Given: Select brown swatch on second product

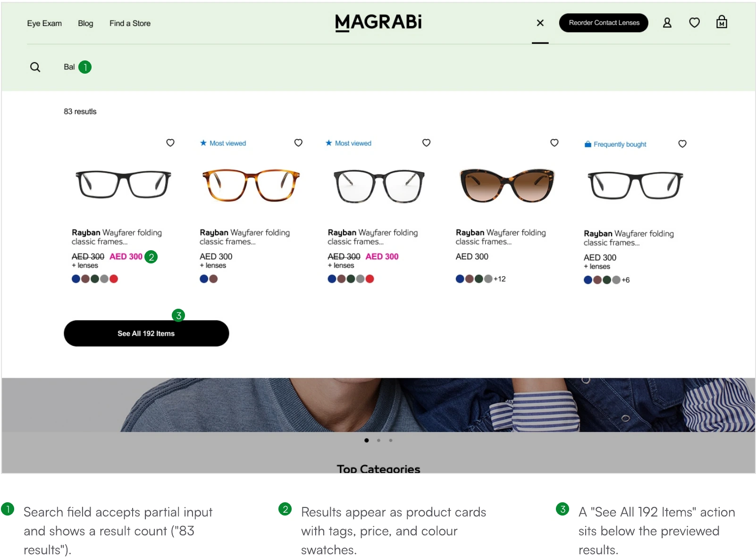Looking at the screenshot, I should tap(213, 279).
